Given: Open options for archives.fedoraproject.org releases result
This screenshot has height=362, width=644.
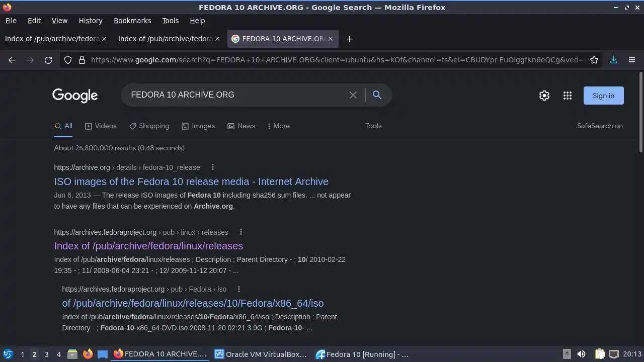Looking at the screenshot, I should (x=240, y=232).
